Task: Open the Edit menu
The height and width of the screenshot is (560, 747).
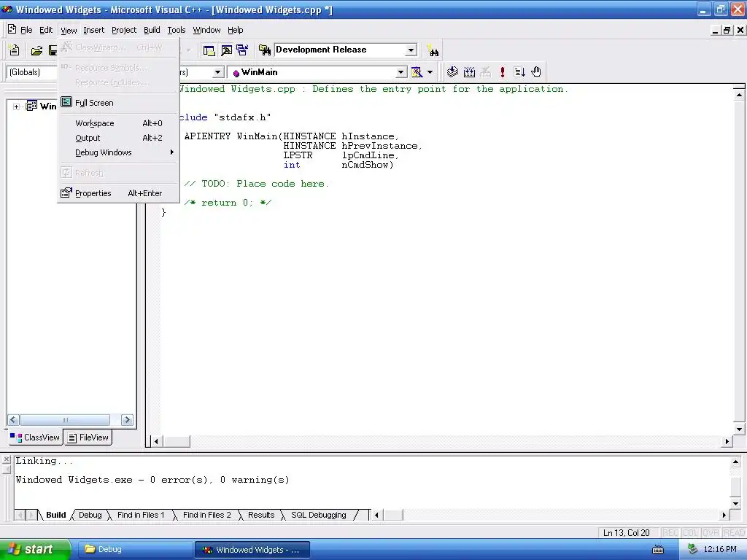Action: [x=46, y=30]
